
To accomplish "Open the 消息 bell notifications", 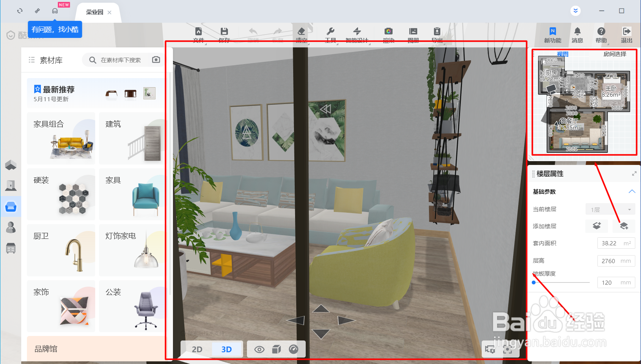I will (x=577, y=31).
